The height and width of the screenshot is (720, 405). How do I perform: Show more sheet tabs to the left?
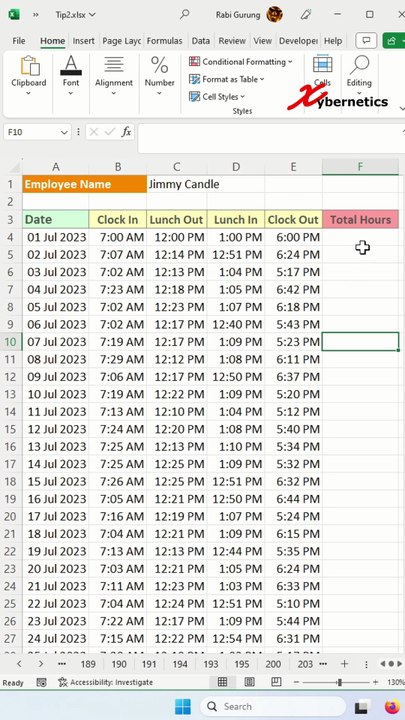(x=63, y=664)
